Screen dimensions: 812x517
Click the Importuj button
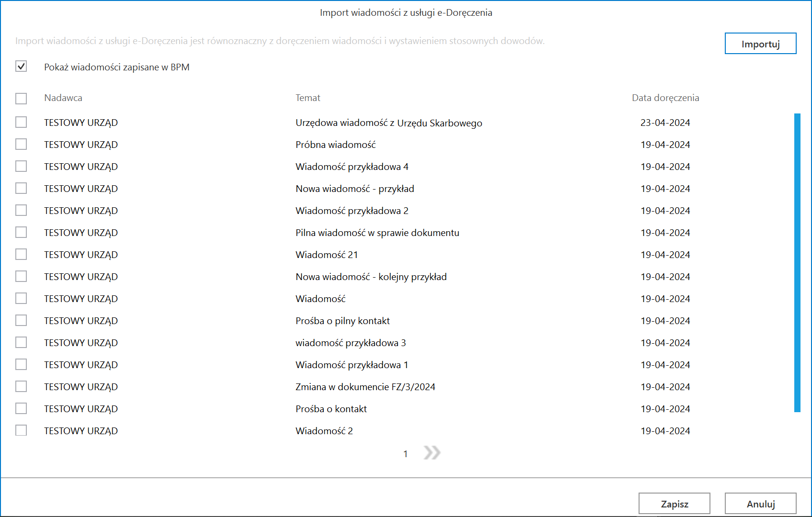760,44
